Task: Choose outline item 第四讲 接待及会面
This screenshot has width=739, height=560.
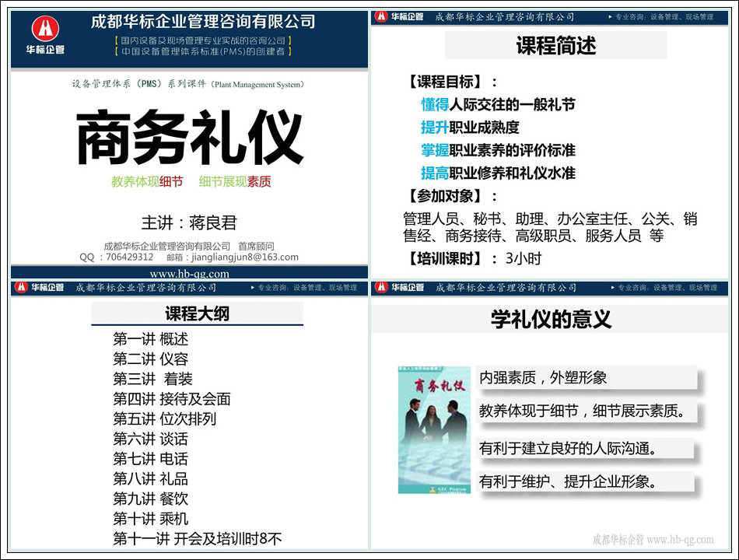Action: (171, 399)
